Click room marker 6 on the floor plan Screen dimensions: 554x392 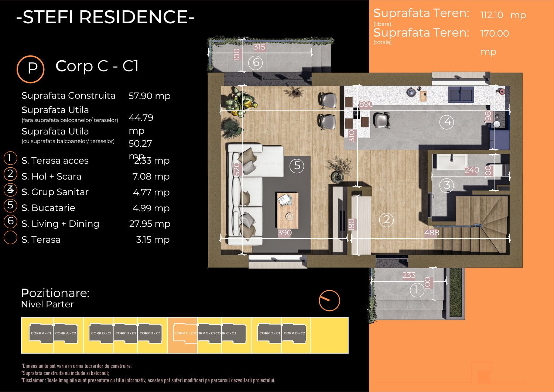(256, 62)
